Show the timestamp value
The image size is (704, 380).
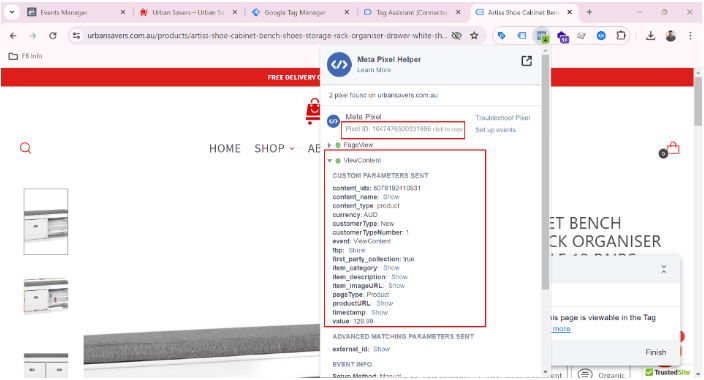click(x=379, y=313)
